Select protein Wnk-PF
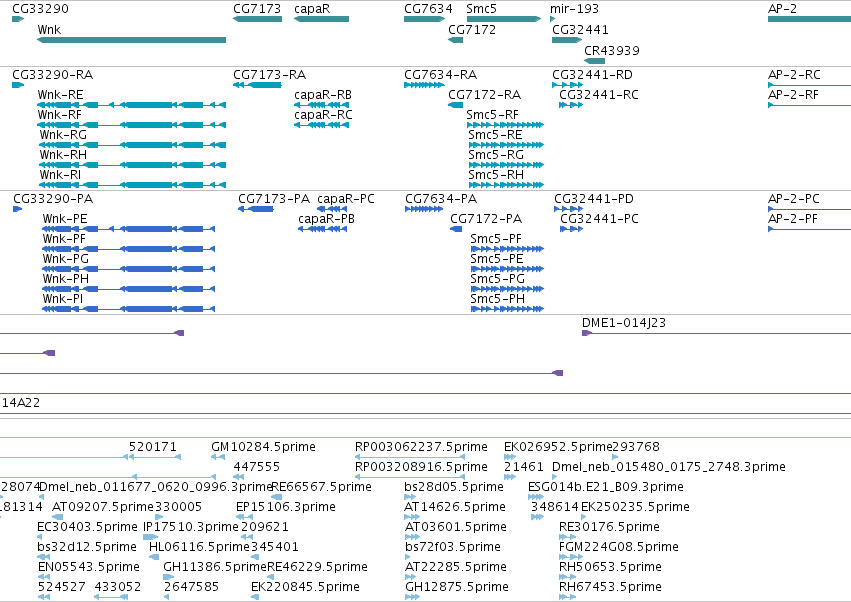851x602 pixels. (129, 249)
